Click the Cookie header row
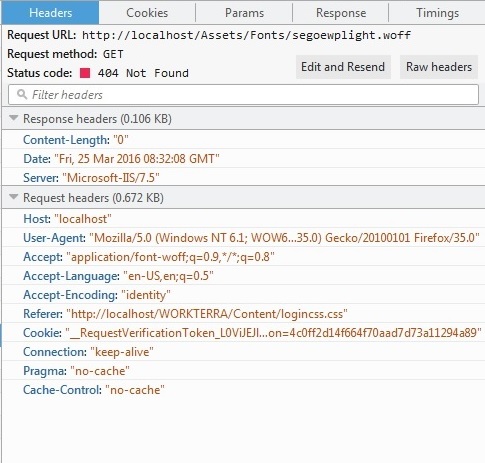This screenshot has height=463, width=485. click(243, 333)
